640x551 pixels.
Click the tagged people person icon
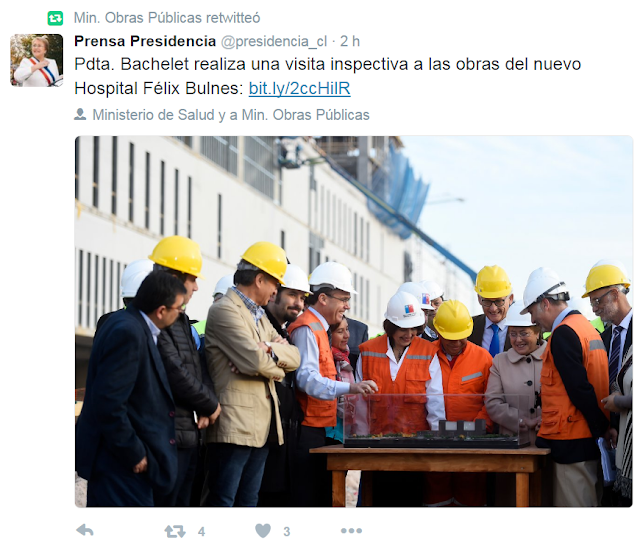click(x=80, y=115)
